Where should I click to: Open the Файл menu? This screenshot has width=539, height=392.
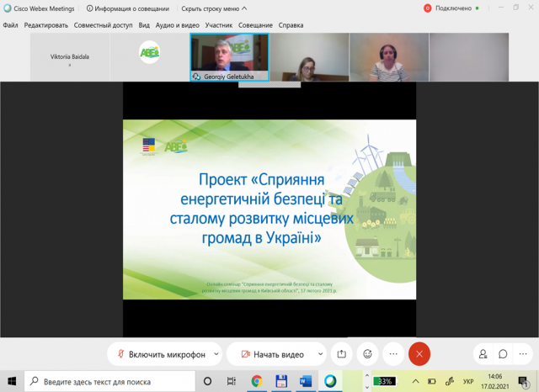[x=10, y=25]
